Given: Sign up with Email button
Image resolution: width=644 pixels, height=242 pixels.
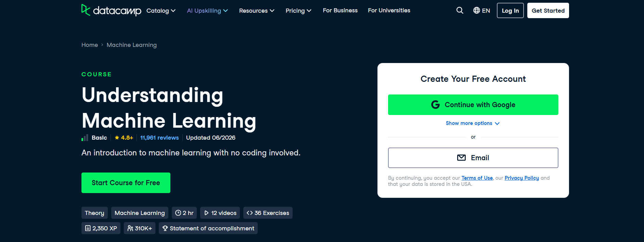Looking at the screenshot, I should tap(473, 158).
